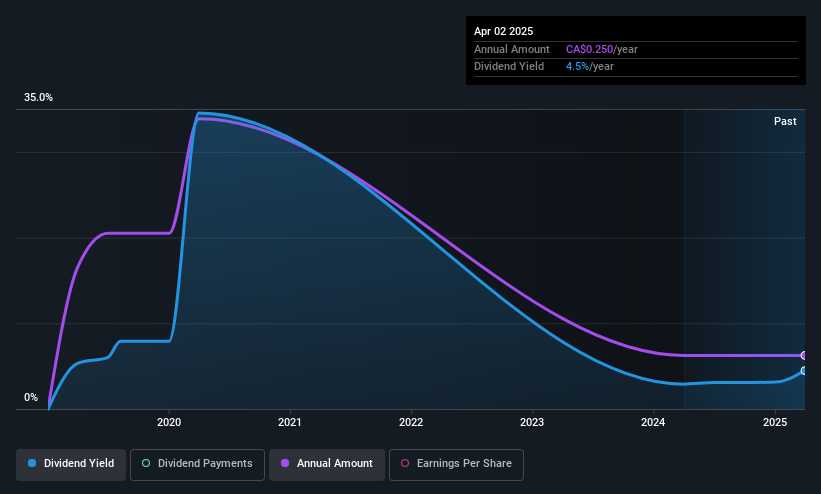Toggle the Dividend Yield legend button
This screenshot has height=494, width=821.
71,464
